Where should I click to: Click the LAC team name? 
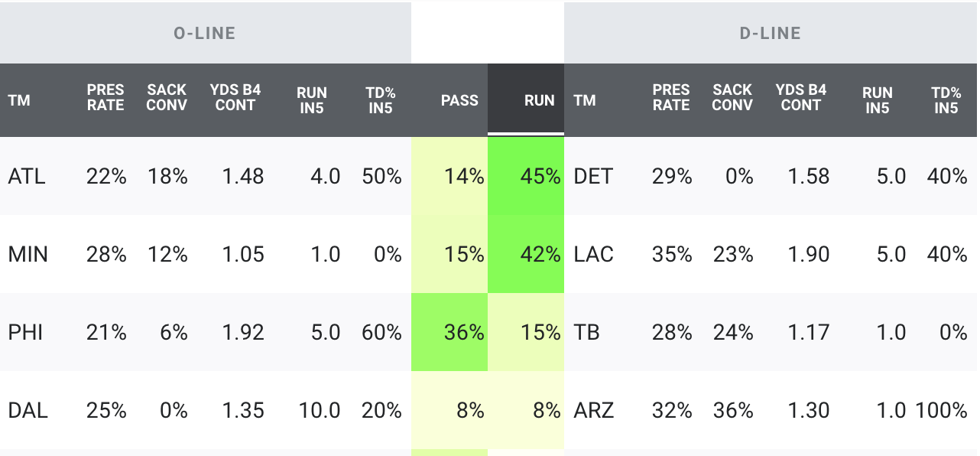point(594,255)
